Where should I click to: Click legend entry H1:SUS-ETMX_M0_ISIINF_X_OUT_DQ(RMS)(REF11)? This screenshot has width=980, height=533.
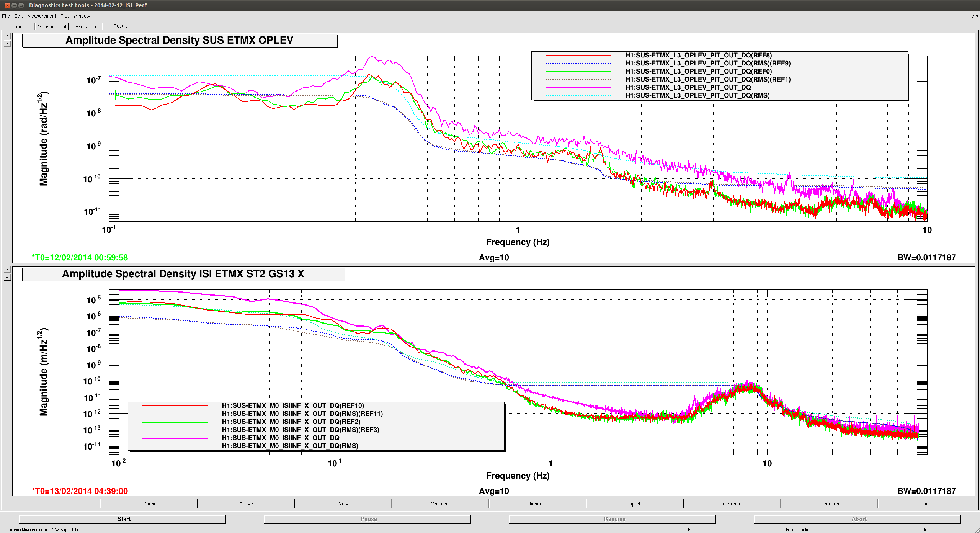[302, 414]
